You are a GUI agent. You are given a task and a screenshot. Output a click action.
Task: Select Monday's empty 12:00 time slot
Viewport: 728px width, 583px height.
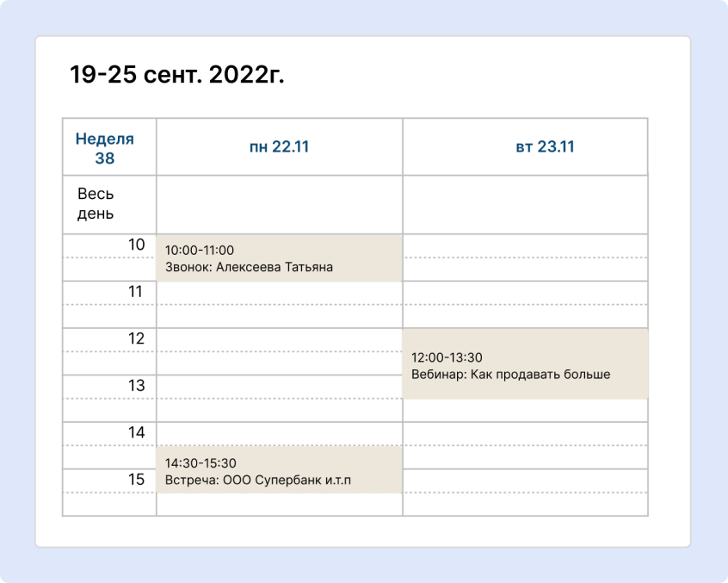[x=279, y=340]
